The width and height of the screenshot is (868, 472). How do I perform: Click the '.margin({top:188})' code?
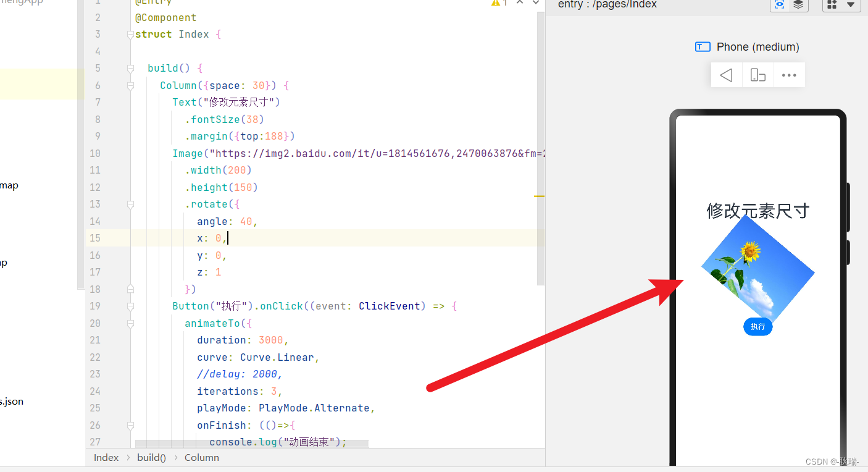coord(240,137)
